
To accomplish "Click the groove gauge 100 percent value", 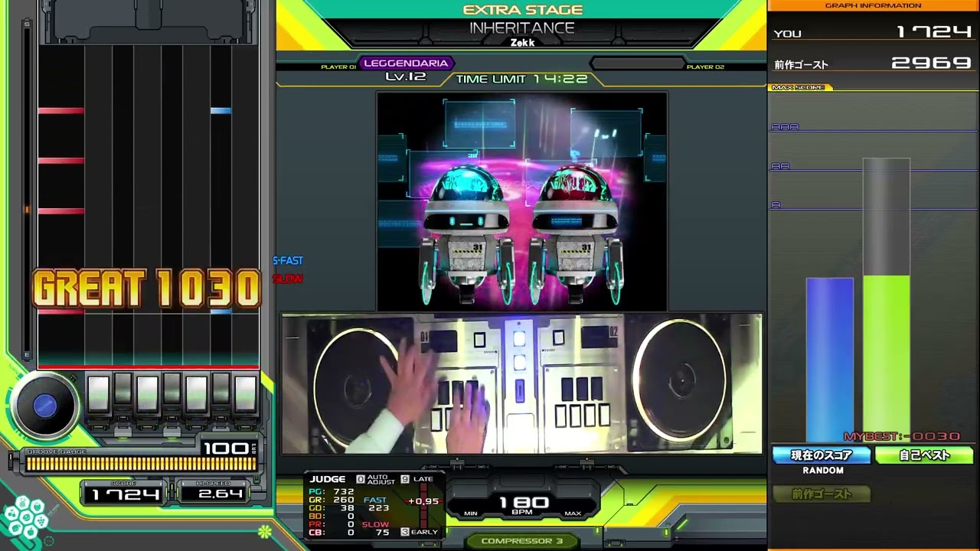I will point(225,448).
